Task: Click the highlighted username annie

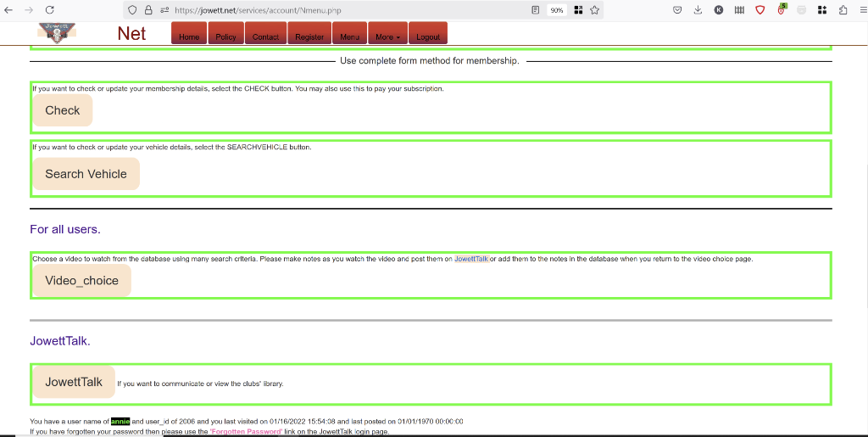Action: tap(120, 422)
